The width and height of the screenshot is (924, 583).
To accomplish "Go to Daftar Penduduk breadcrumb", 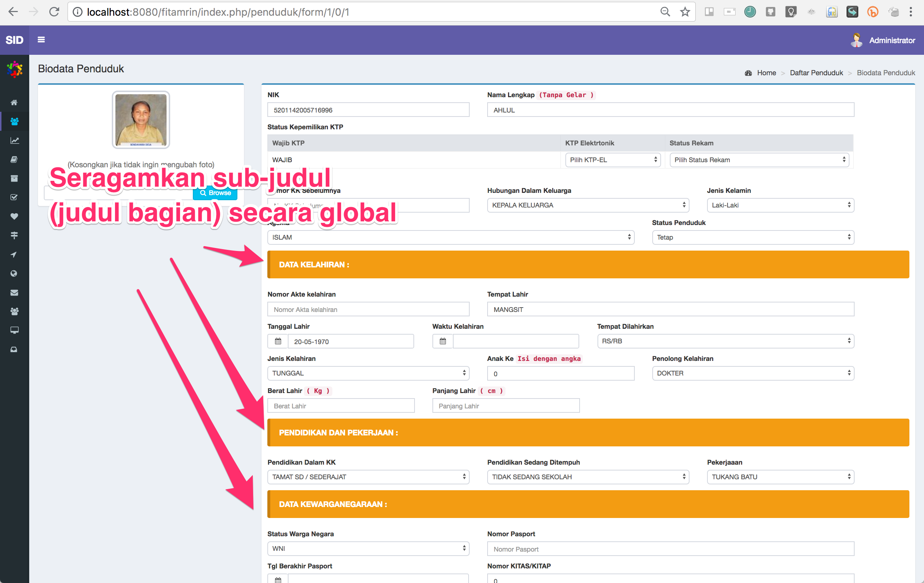I will pos(816,73).
